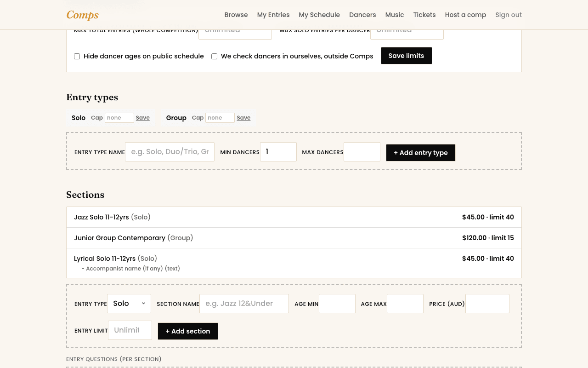
Task: Open My Entries in navigation
Action: [x=273, y=15]
